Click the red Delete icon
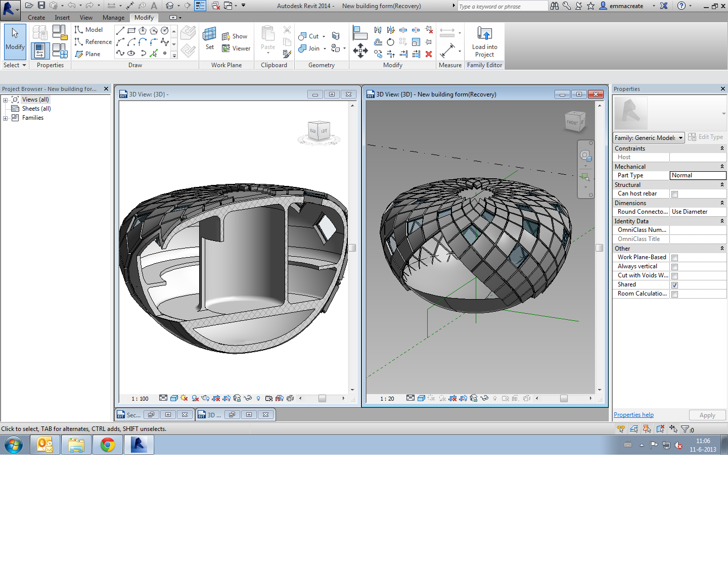Image resolution: width=728 pixels, height=580 pixels. (x=429, y=54)
